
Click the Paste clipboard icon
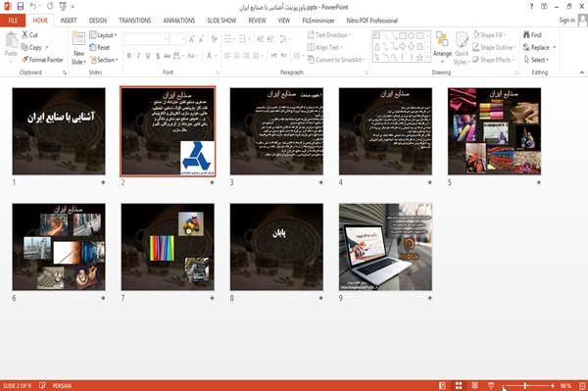coord(11,40)
